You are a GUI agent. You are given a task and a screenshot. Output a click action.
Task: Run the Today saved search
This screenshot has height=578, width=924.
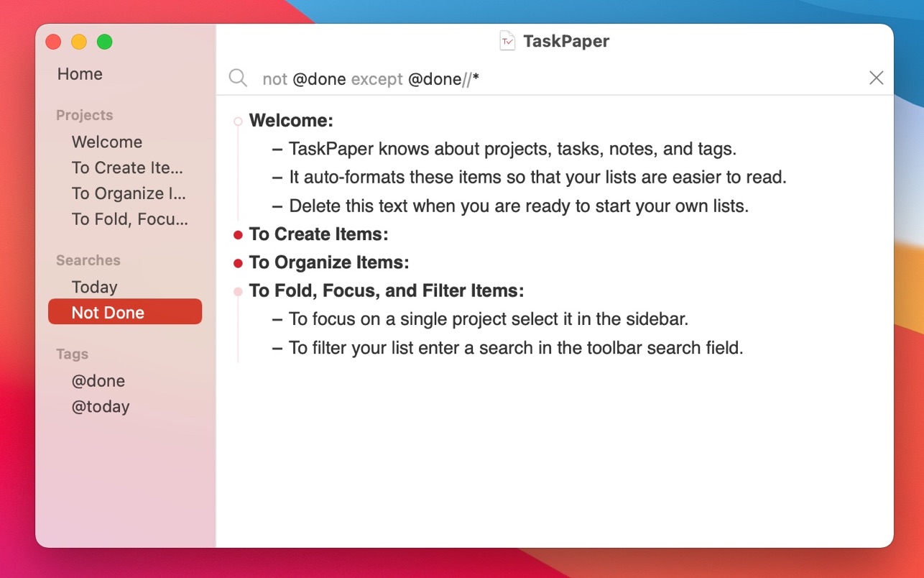click(x=94, y=287)
